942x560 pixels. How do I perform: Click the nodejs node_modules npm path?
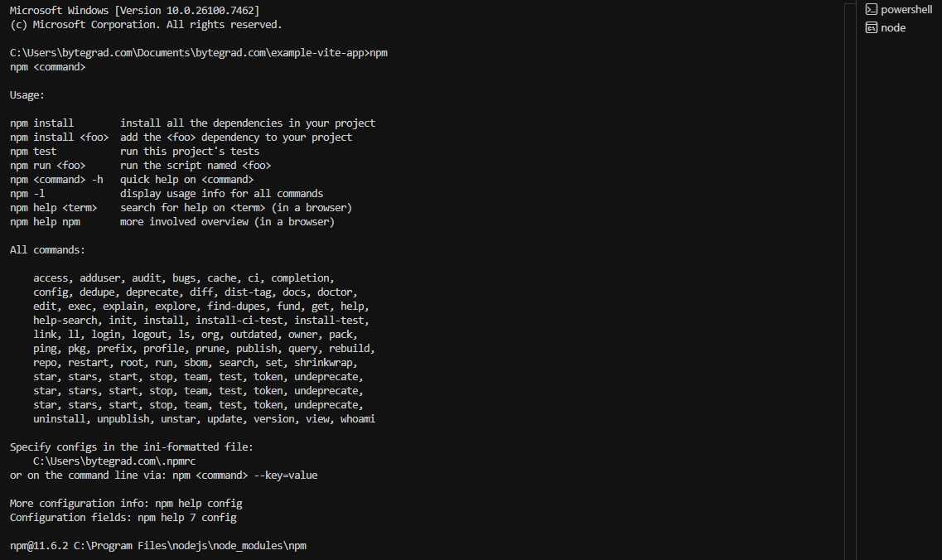pyautogui.click(x=190, y=546)
